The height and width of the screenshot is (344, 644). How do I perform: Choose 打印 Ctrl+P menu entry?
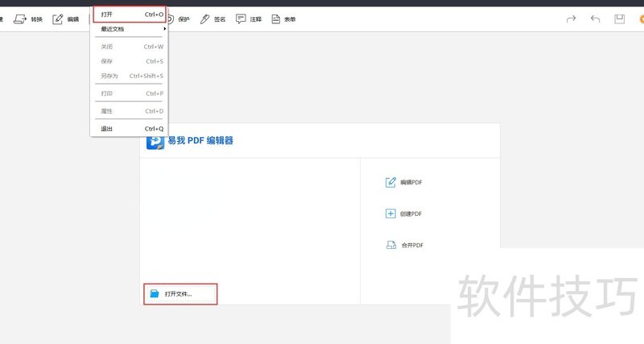[130, 93]
